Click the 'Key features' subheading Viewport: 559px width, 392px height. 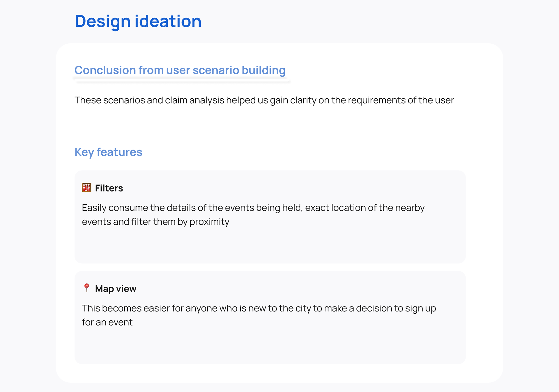point(108,152)
